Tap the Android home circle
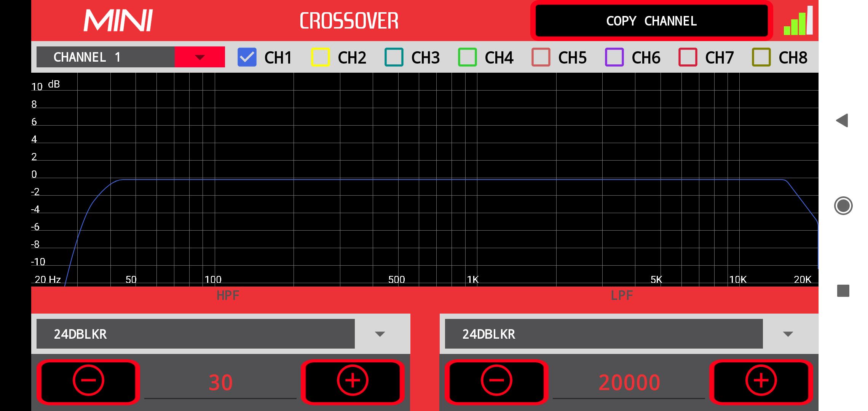868x411 pixels. [843, 206]
